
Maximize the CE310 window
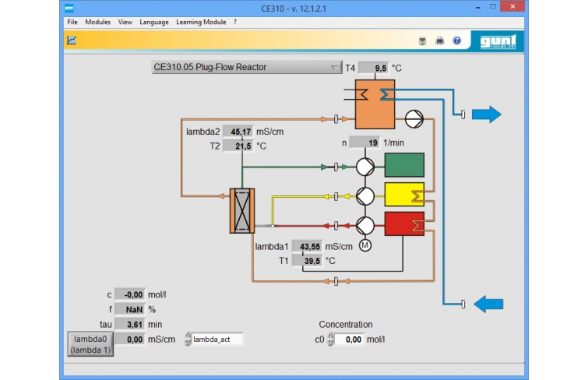pos(493,7)
